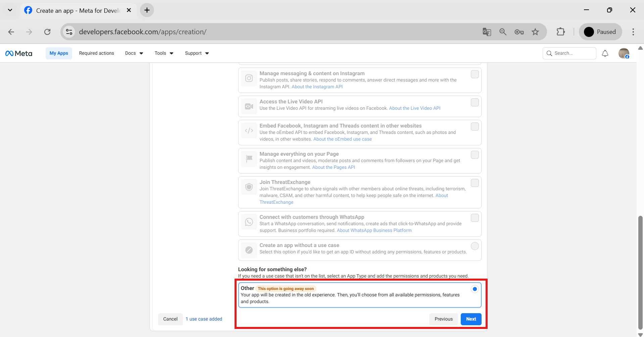Click the page vertical scrollbar thumb
Image resolution: width=644 pixels, height=337 pixels.
pyautogui.click(x=640, y=273)
